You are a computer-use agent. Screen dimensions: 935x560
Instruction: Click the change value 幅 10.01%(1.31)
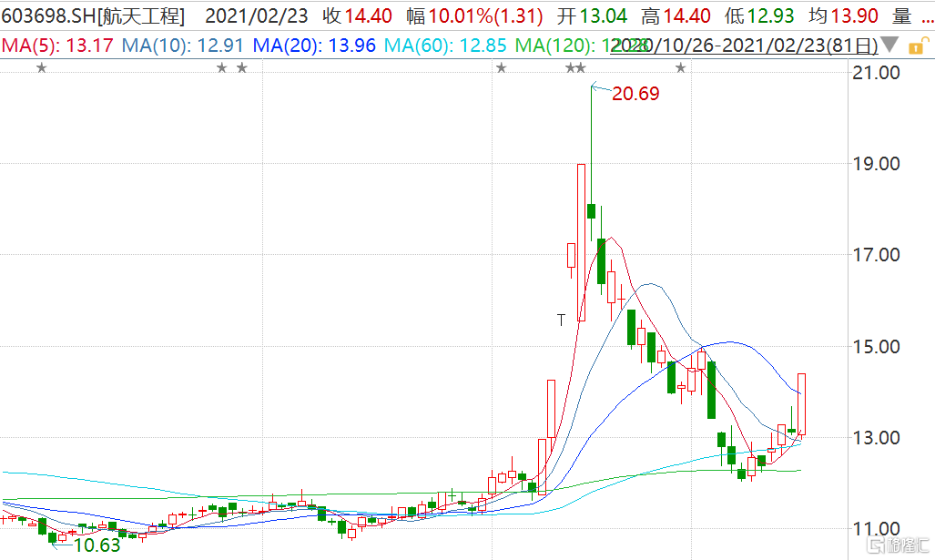474,15
